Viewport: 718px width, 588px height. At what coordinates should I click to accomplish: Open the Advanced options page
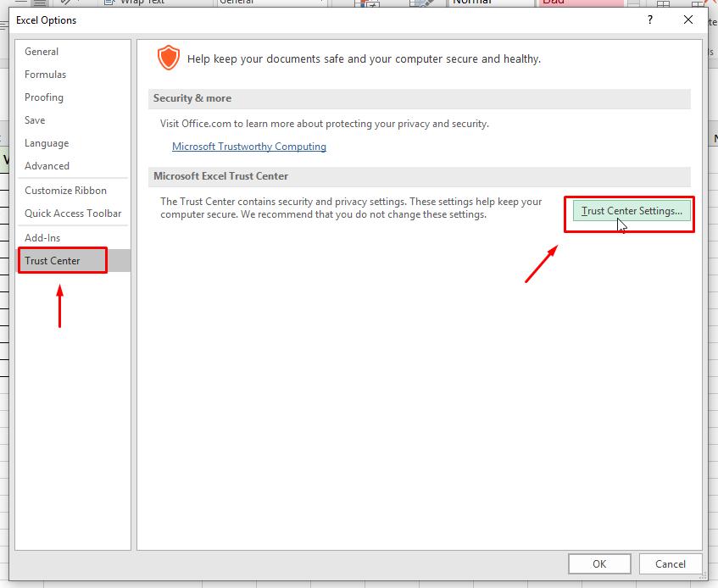pos(47,166)
